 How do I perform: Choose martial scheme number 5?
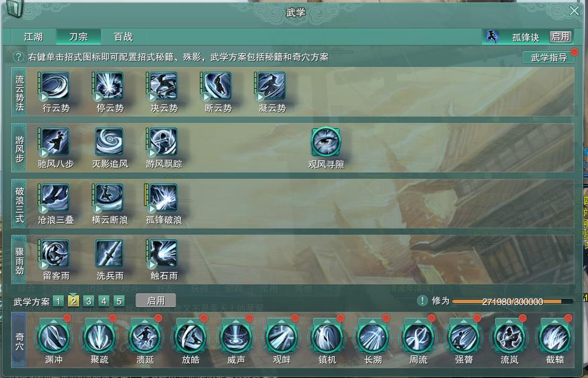tap(119, 301)
